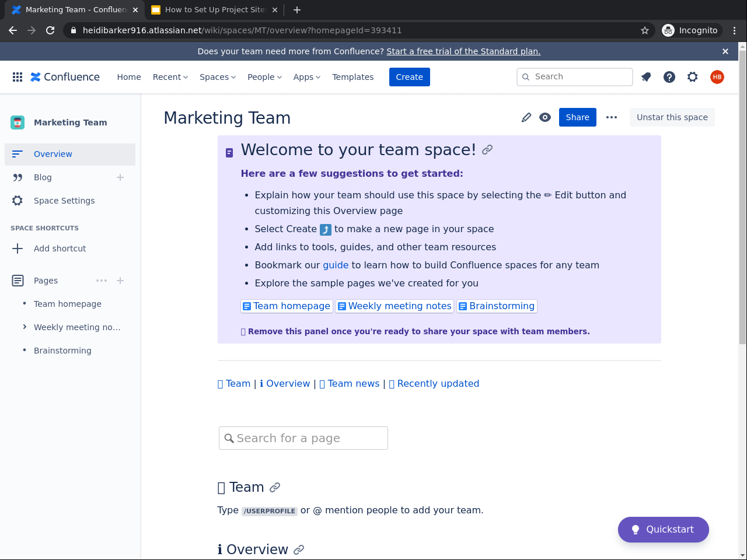747x560 pixels.
Task: Click the Search for a page field
Action: click(x=303, y=438)
